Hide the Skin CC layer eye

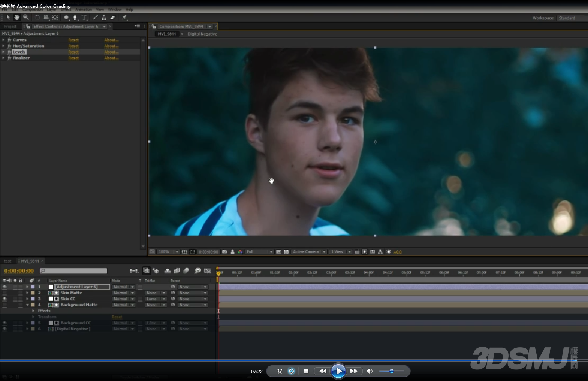(x=4, y=299)
